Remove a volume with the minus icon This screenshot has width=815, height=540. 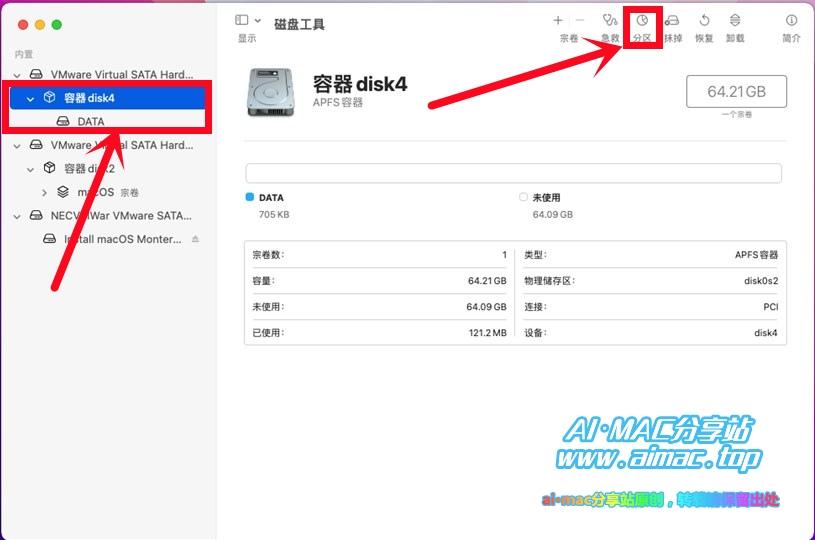pos(580,20)
